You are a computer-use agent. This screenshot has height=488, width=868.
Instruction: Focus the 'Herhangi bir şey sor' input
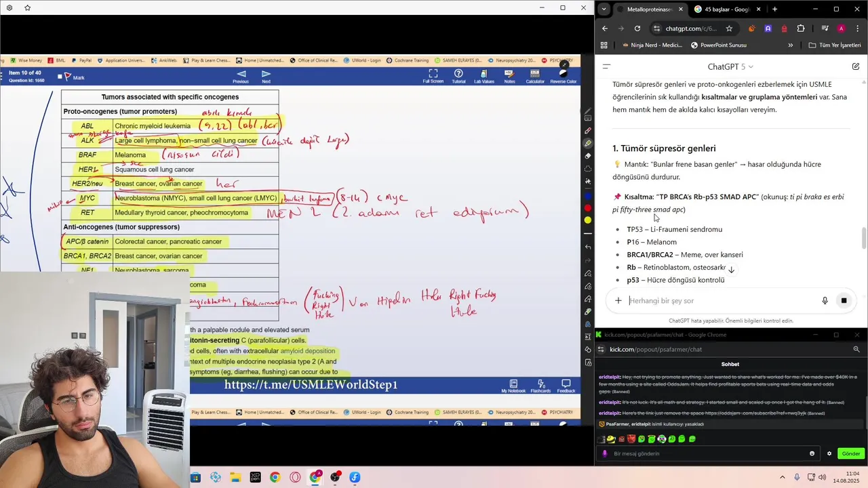pyautogui.click(x=719, y=300)
